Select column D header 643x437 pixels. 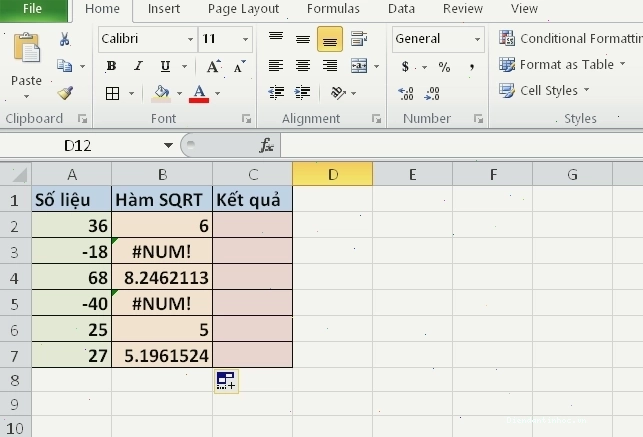(x=333, y=175)
